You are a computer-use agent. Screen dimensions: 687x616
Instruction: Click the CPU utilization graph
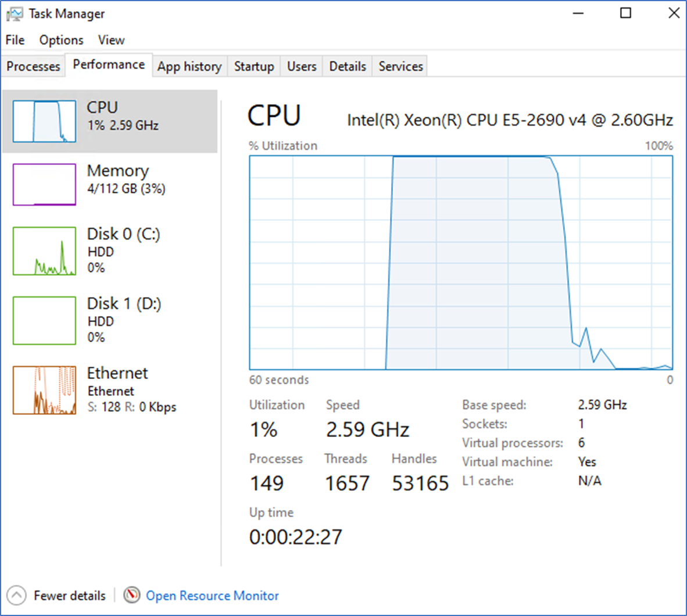(x=461, y=263)
